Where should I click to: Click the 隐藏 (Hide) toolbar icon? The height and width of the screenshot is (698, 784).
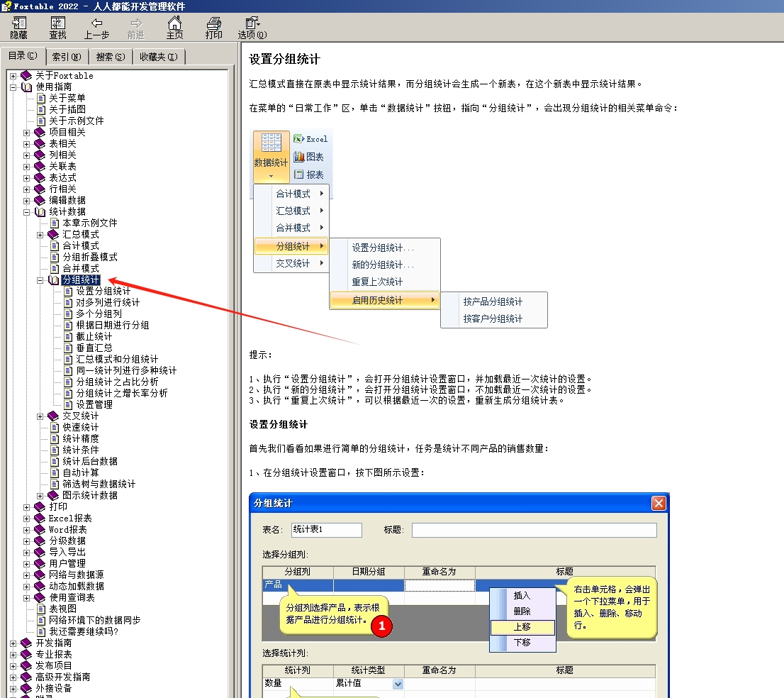point(19,24)
